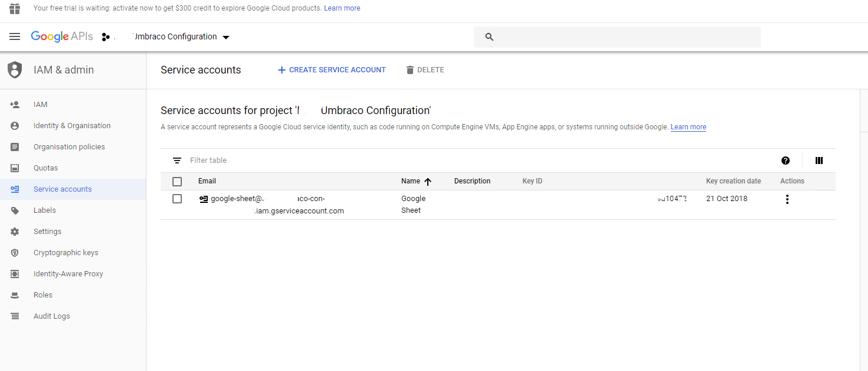Click the Roles hat icon

click(15, 295)
